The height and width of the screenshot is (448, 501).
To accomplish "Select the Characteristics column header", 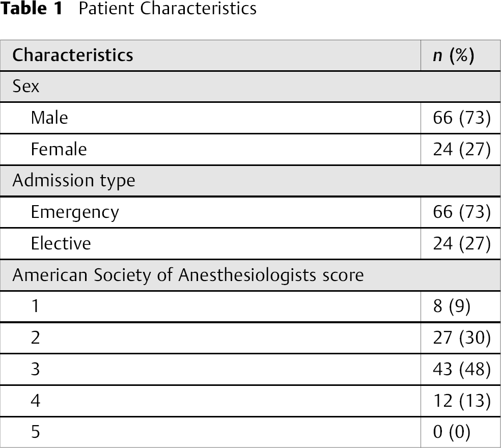I will (x=72, y=55).
